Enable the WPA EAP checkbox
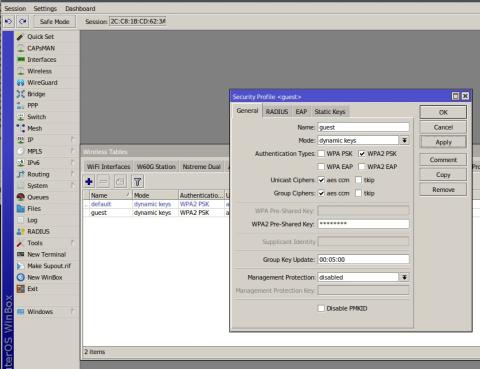Image resolution: width=480 pixels, height=369 pixels. [321, 167]
